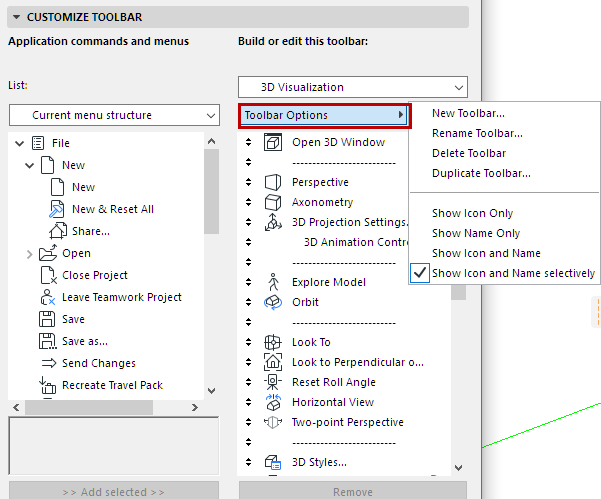
Task: Select Show Icon and Name selectively option
Action: point(513,273)
